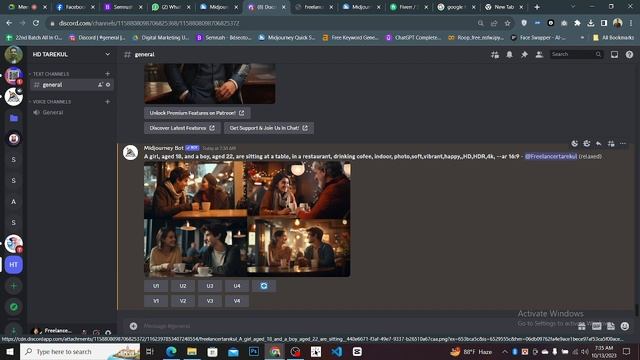Open Midjourney Bot avatar profile
Image resolution: width=640 pixels, height=360 pixels.
pyautogui.click(x=131, y=153)
